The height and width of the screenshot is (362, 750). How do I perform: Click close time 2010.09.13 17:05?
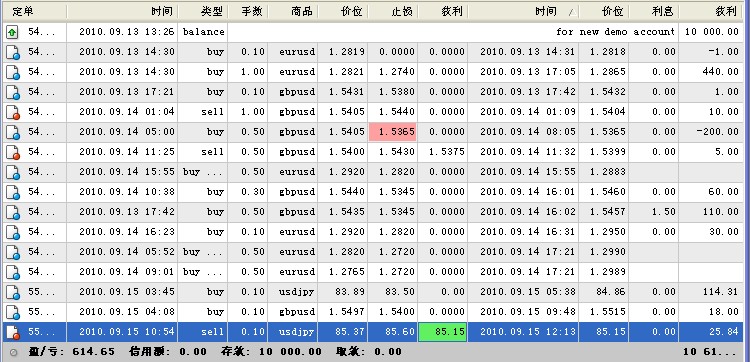pos(528,72)
